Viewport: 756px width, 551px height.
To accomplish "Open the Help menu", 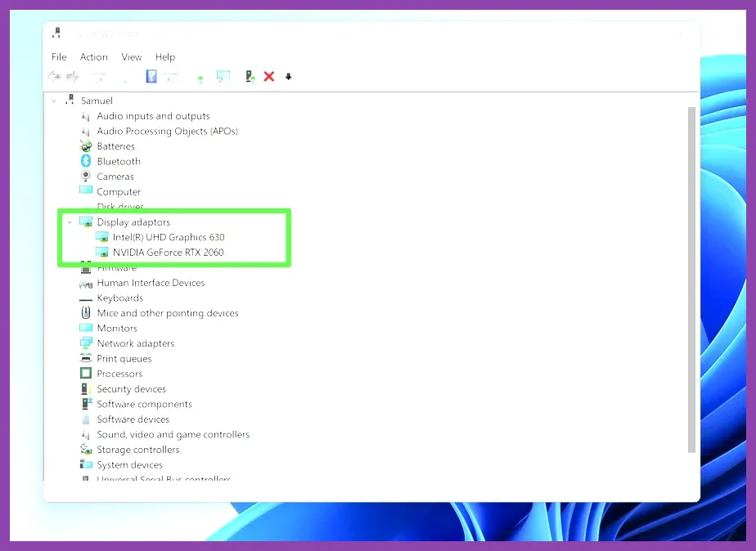I will (x=165, y=57).
